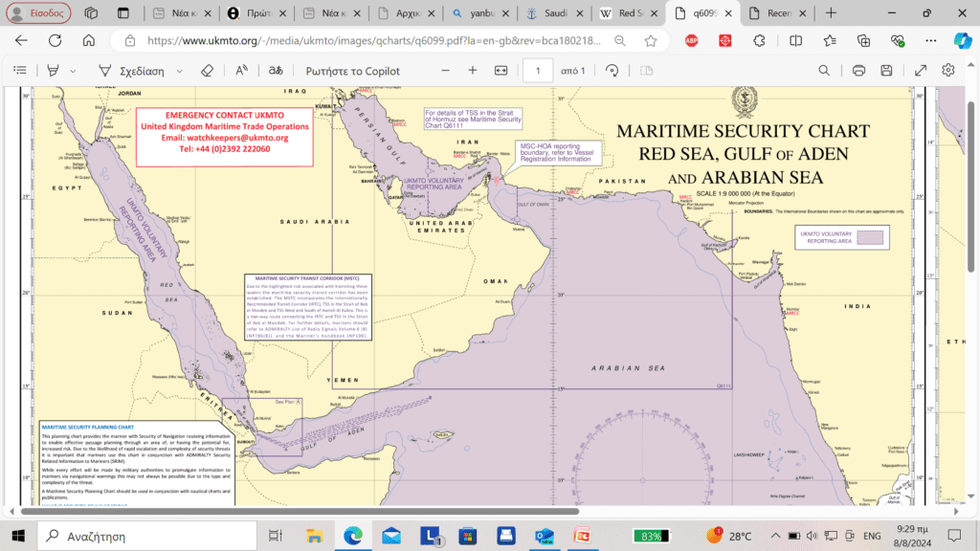Click the translate PDF icon

(276, 71)
